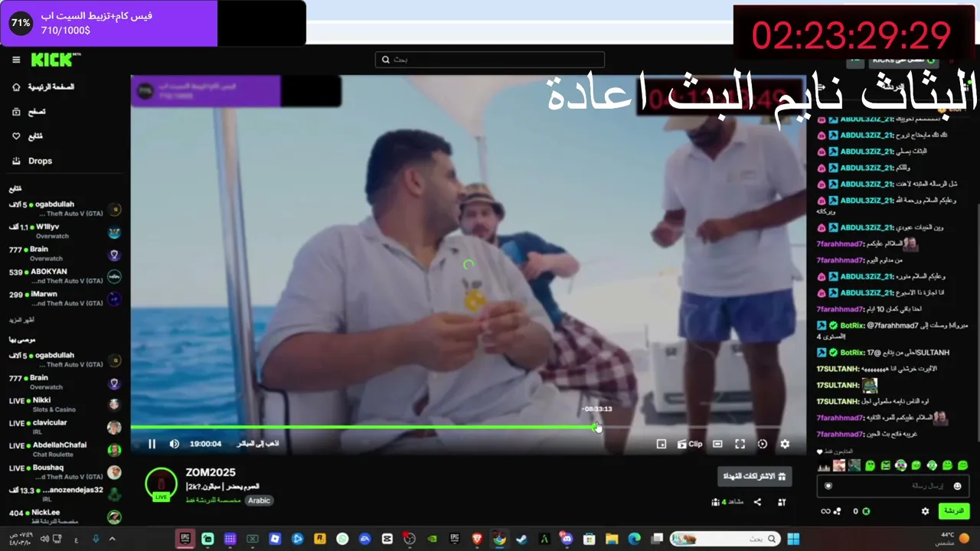The height and width of the screenshot is (551, 980).
Task: Expand the أظهر المزيد show more list
Action: pos(21,320)
